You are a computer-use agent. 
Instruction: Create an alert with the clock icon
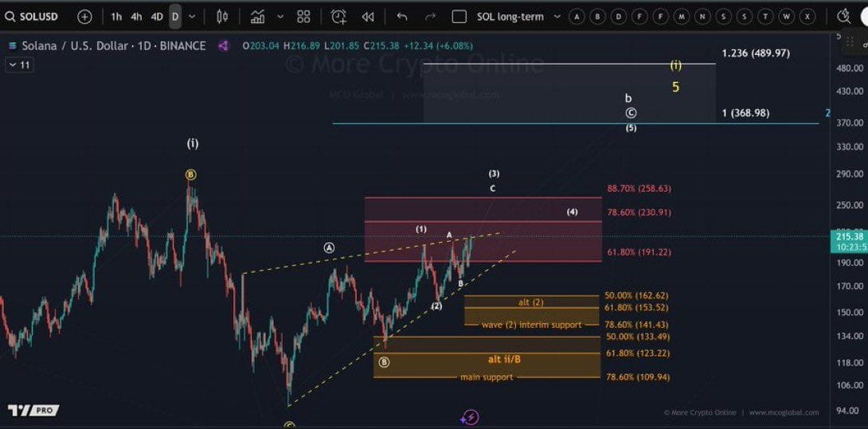pos(338,17)
